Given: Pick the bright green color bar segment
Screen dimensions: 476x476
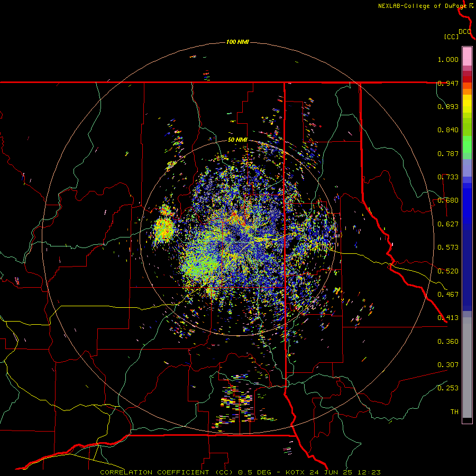Looking at the screenshot, I should [x=467, y=144].
